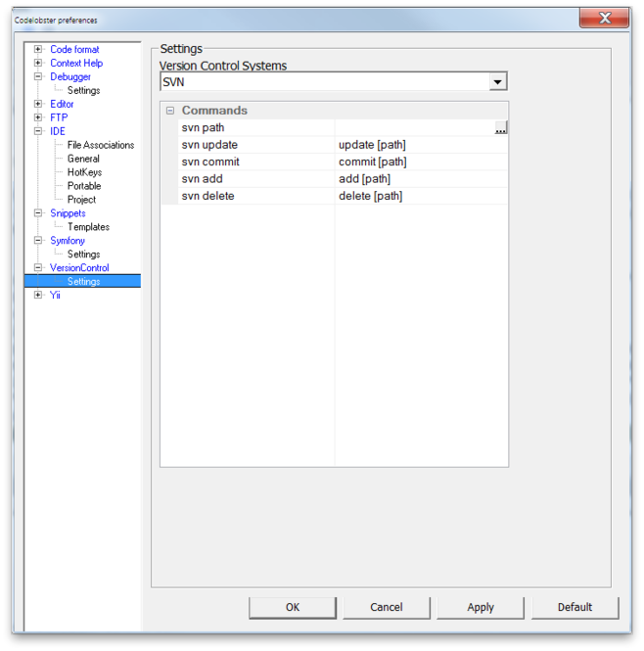Collapse the Commands property group

tap(170, 111)
